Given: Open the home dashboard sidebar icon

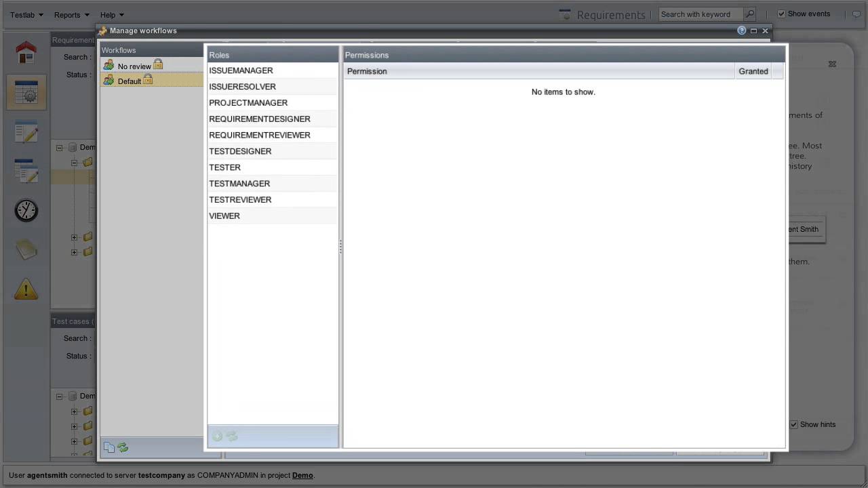Looking at the screenshot, I should tap(26, 52).
